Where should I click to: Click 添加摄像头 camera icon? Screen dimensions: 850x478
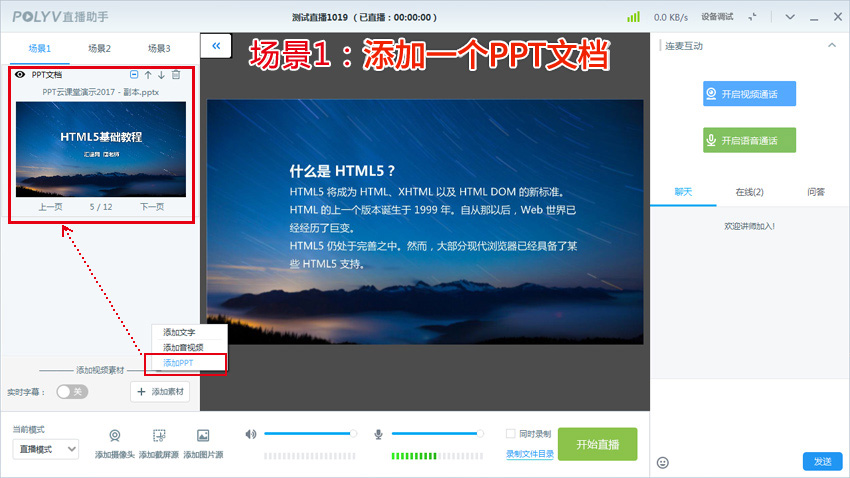click(x=115, y=436)
